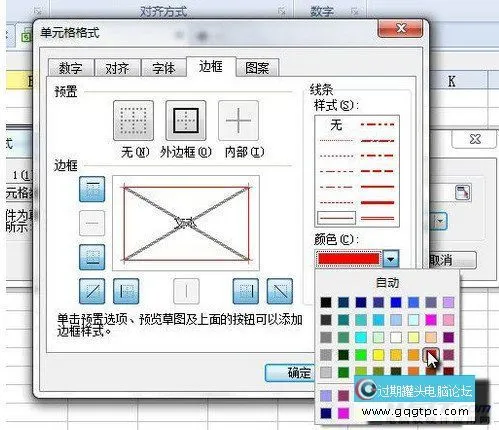Pick the black color swatch

point(326,302)
